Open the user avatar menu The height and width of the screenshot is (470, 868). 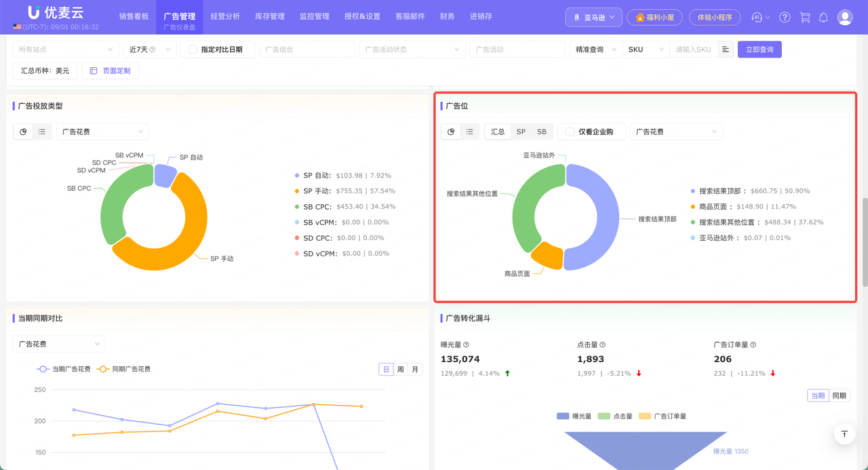tap(845, 18)
